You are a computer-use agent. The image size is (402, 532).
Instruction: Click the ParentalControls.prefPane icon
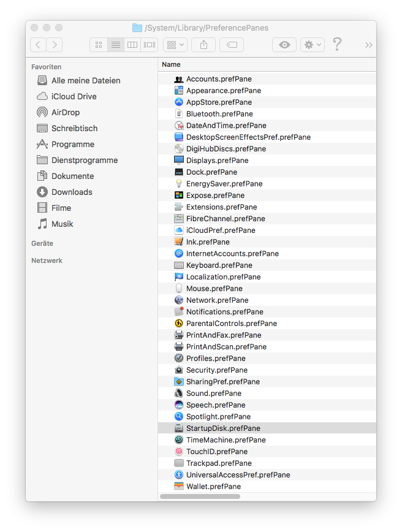[x=179, y=324]
